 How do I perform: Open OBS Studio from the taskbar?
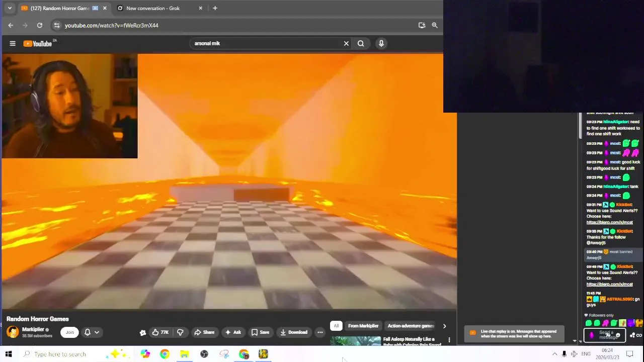pos(204,354)
